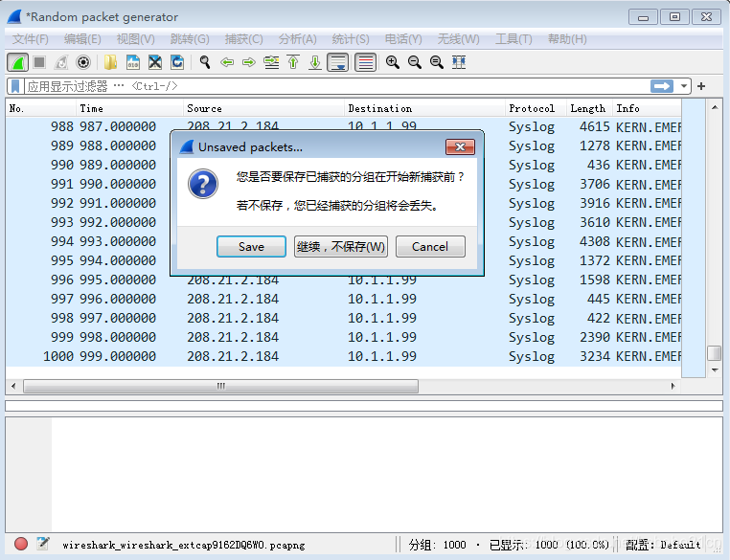The height and width of the screenshot is (560, 730).
Task: Open a capture file folder icon
Action: [x=110, y=62]
